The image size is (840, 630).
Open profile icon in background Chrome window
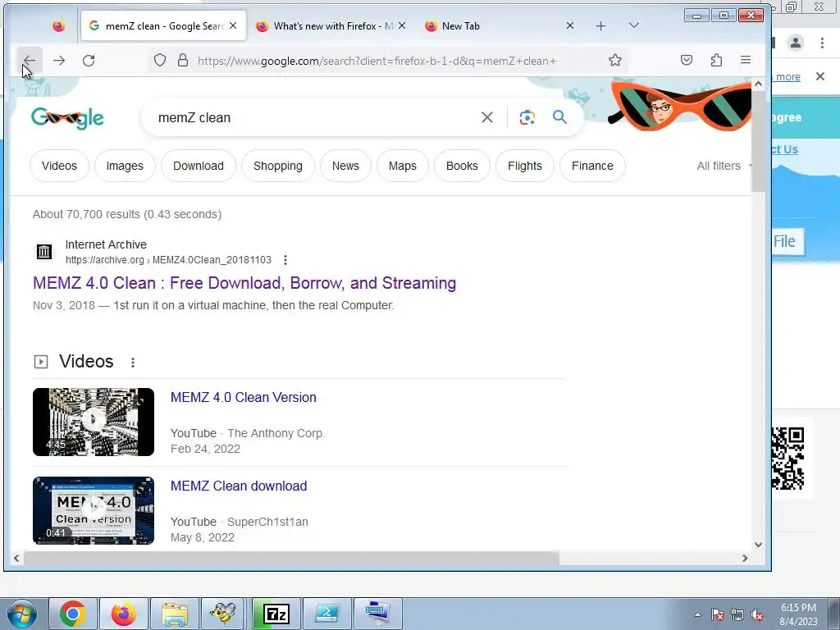[796, 43]
